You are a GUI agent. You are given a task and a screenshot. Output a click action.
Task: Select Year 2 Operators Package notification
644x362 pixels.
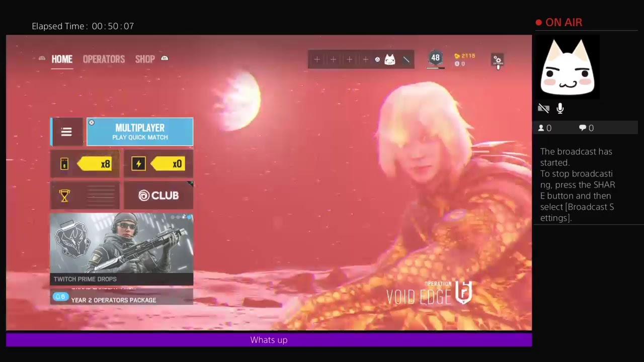coord(114,300)
